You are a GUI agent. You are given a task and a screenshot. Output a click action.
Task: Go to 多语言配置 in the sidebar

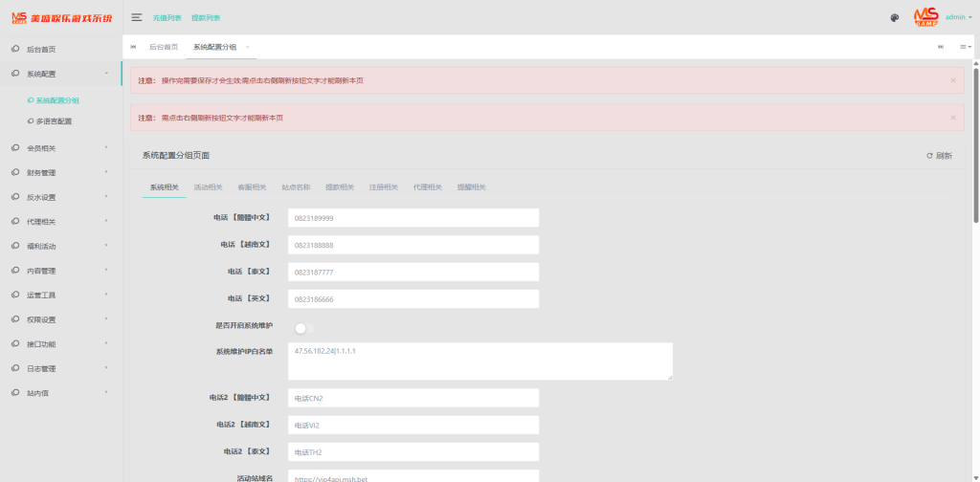click(54, 121)
